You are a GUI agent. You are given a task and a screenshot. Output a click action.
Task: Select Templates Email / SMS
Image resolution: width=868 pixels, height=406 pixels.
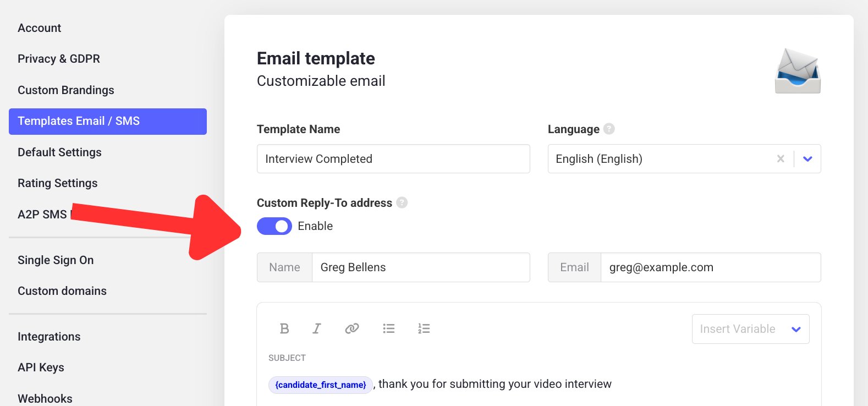(x=108, y=121)
